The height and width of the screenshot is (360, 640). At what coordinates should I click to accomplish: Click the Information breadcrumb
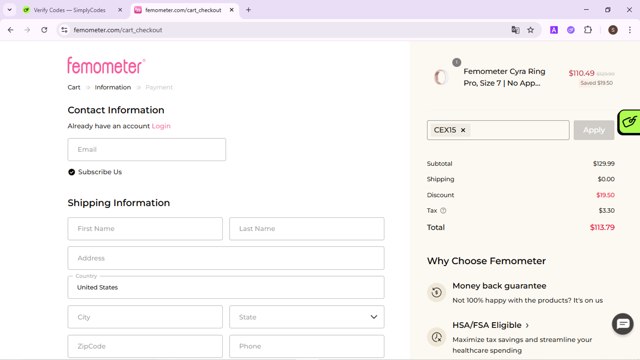click(x=113, y=87)
